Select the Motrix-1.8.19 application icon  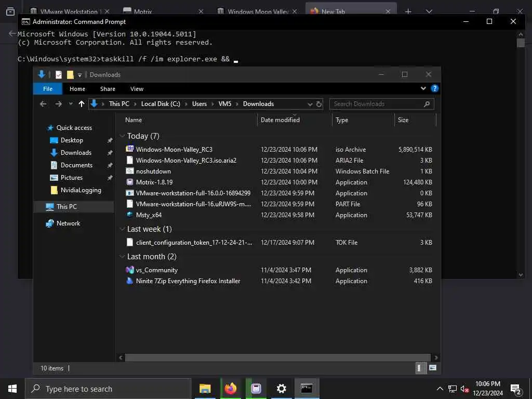click(129, 182)
